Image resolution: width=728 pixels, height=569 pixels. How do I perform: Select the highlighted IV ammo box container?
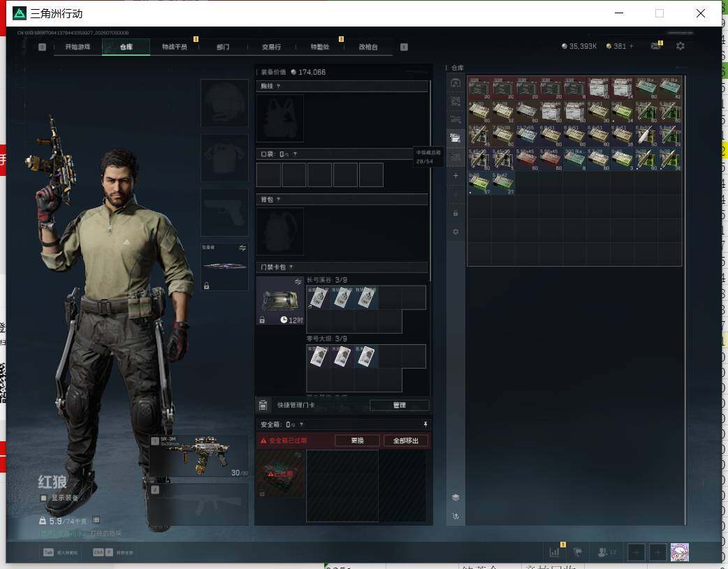click(x=456, y=138)
